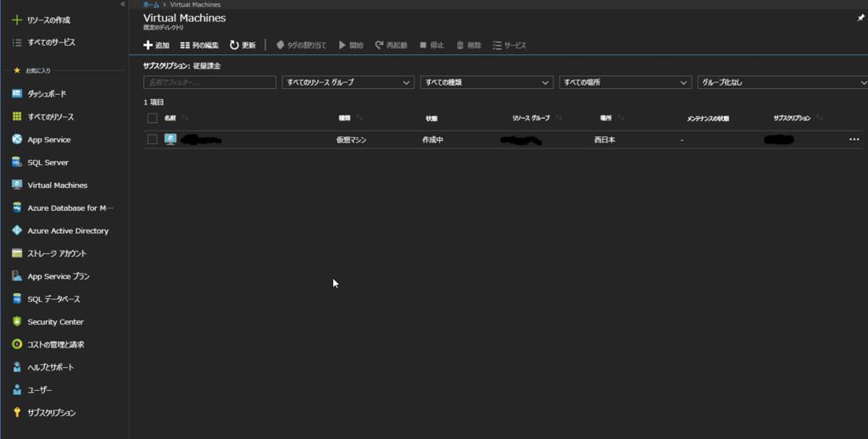The height and width of the screenshot is (439, 868).
Task: Click the サブスクリプション key icon
Action: (17, 413)
